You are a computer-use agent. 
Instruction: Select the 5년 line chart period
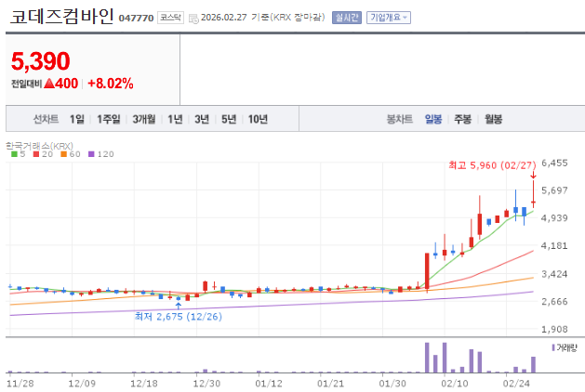click(229, 119)
